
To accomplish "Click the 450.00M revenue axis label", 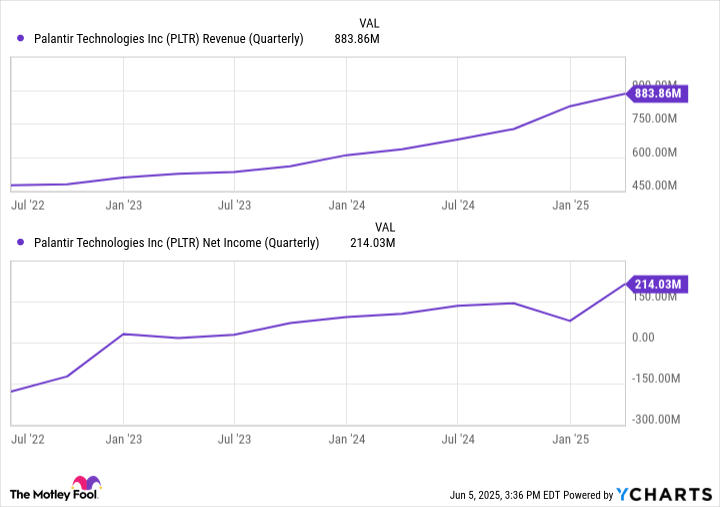I will click(654, 186).
